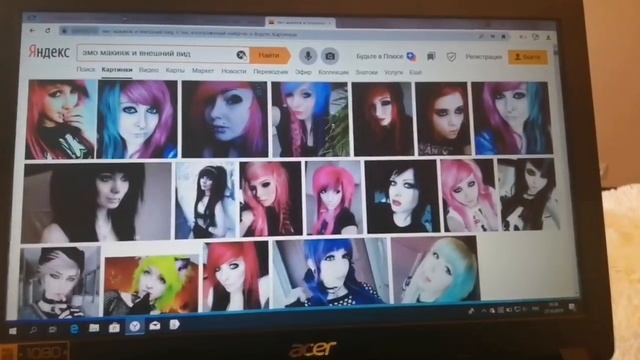Close the browser tab
Image resolution: width=640 pixels, height=360 pixels.
[x=330, y=23]
